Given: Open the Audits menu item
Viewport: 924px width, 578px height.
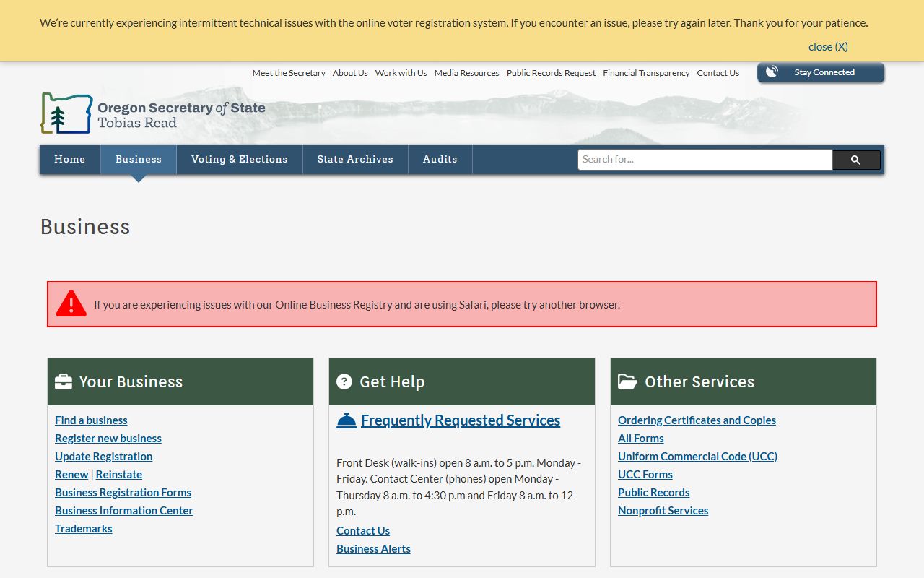Looking at the screenshot, I should [x=440, y=160].
